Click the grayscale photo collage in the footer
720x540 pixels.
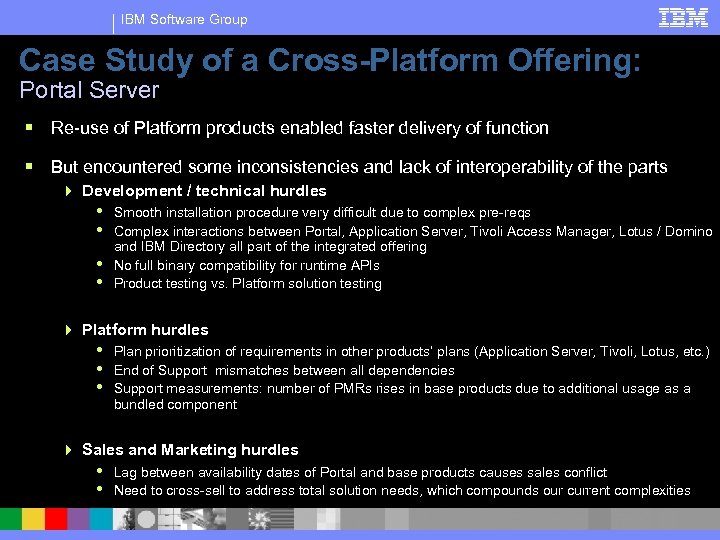pyautogui.click(x=204, y=519)
